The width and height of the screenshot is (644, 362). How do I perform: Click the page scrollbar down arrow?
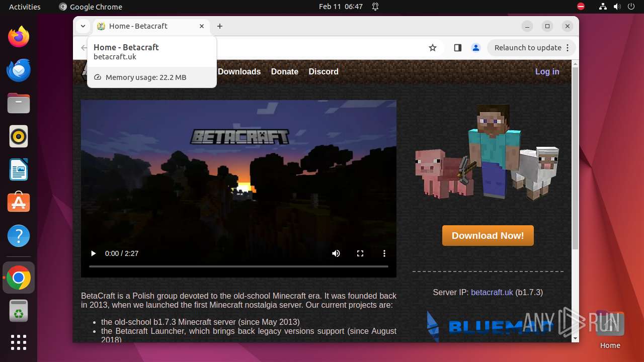pyautogui.click(x=576, y=338)
